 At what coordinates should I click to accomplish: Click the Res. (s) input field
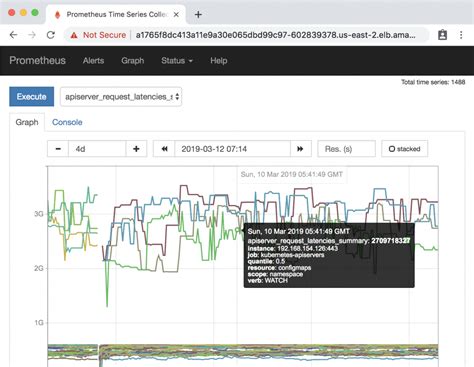click(347, 149)
